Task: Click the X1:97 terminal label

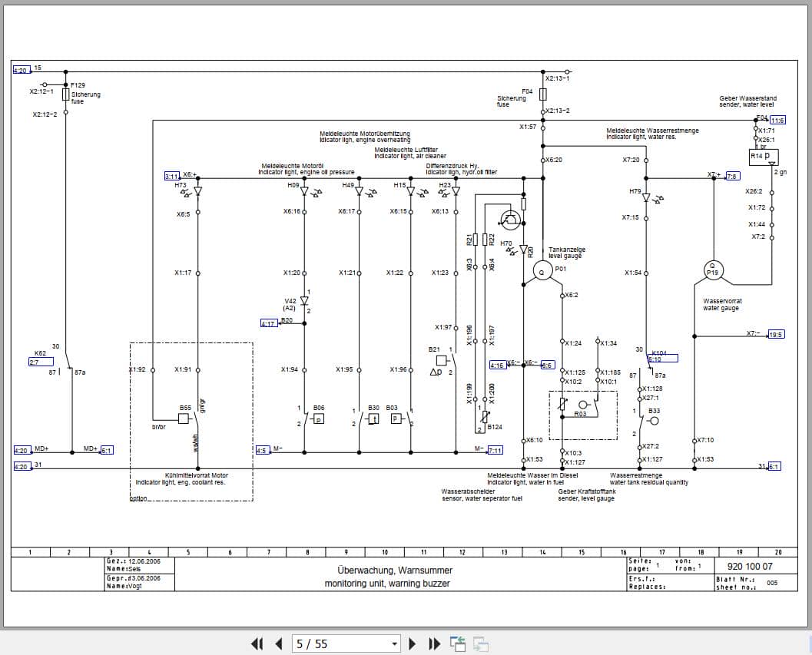Action: 443,327
